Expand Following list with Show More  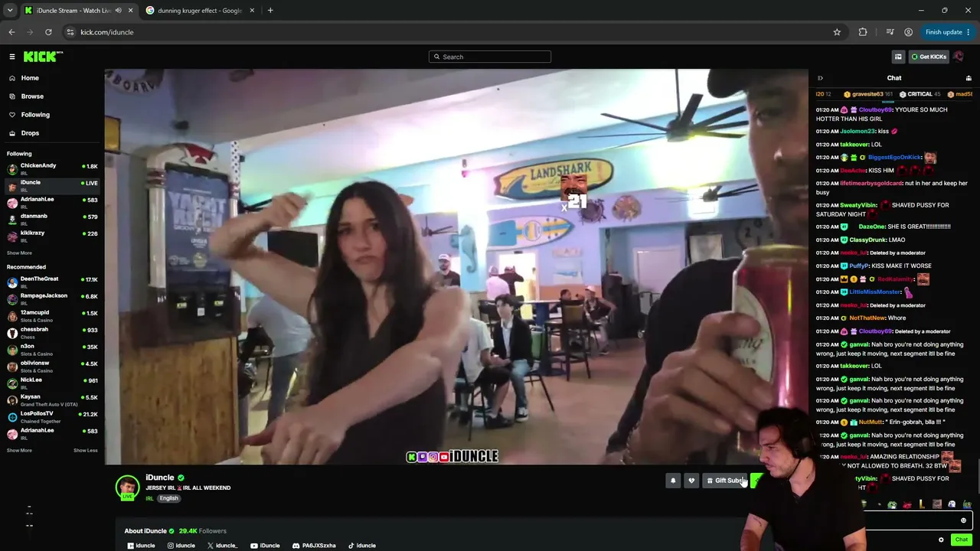(19, 253)
